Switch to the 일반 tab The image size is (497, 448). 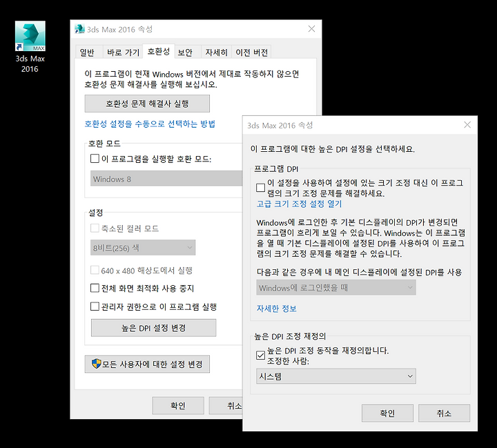pos(87,52)
